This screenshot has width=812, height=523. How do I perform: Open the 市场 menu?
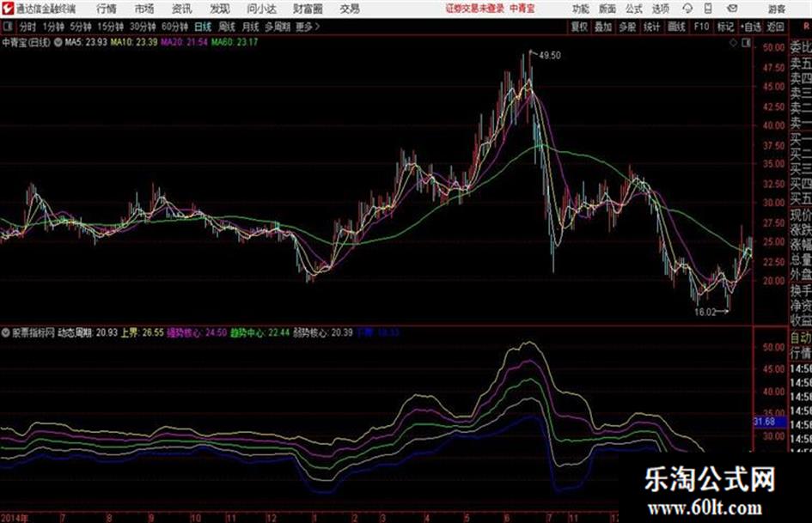[x=144, y=9]
